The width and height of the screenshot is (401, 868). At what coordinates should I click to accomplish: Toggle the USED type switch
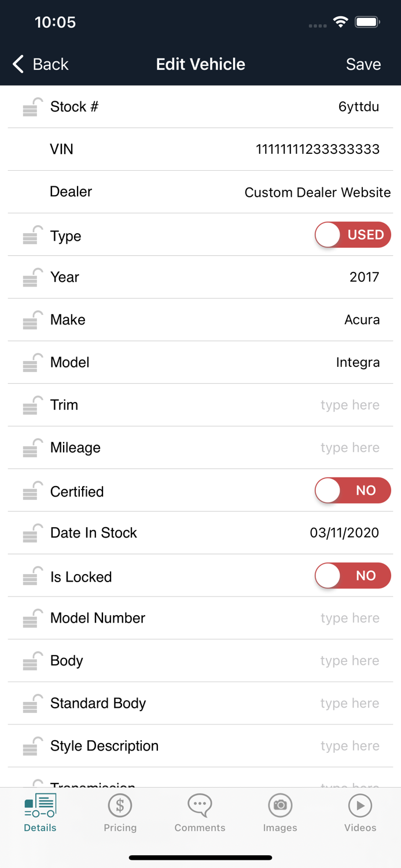coord(352,235)
